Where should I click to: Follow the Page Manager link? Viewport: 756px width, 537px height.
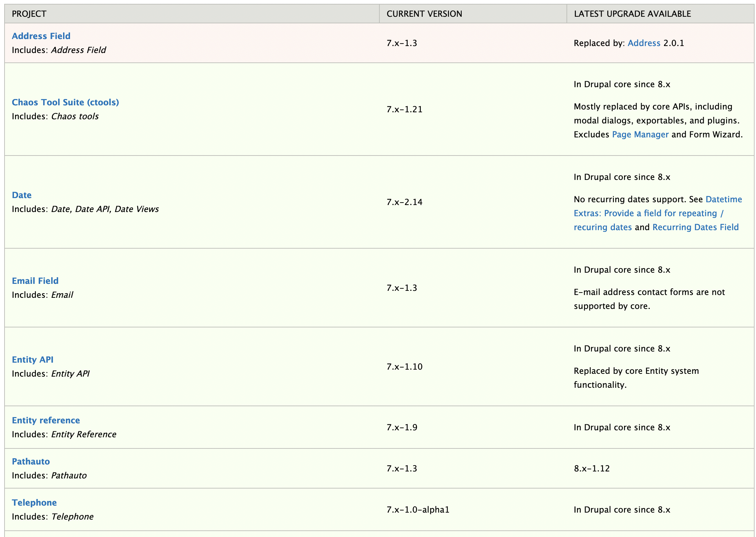(640, 134)
